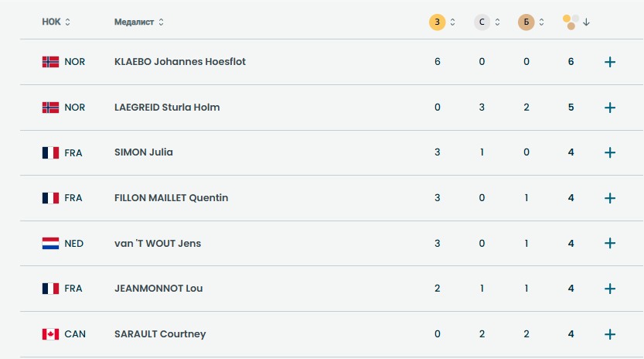This screenshot has height=359, width=644.
Task: Expand KLAEBO Johannes Hoesflot row plus icon
Action: click(x=609, y=62)
